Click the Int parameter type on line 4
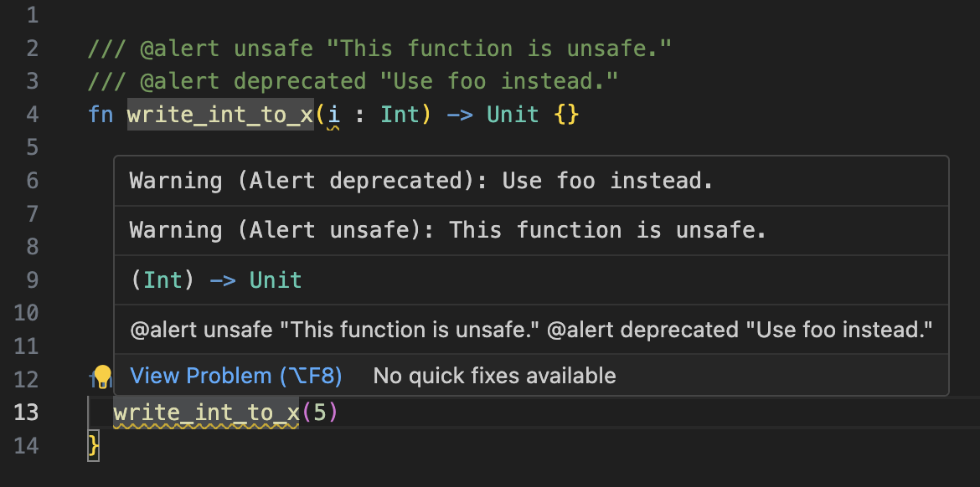The height and width of the screenshot is (487, 980). (400, 114)
